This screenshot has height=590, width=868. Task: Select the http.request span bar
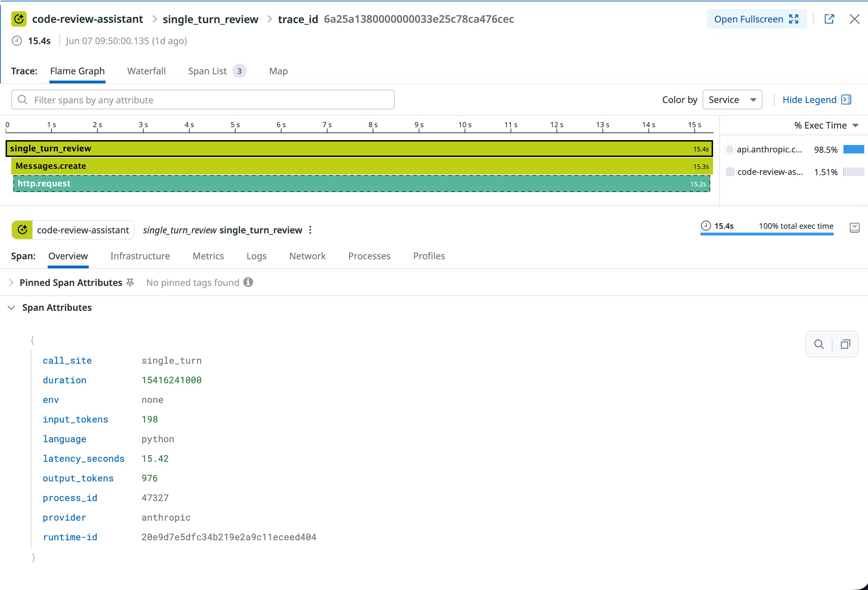[361, 184]
